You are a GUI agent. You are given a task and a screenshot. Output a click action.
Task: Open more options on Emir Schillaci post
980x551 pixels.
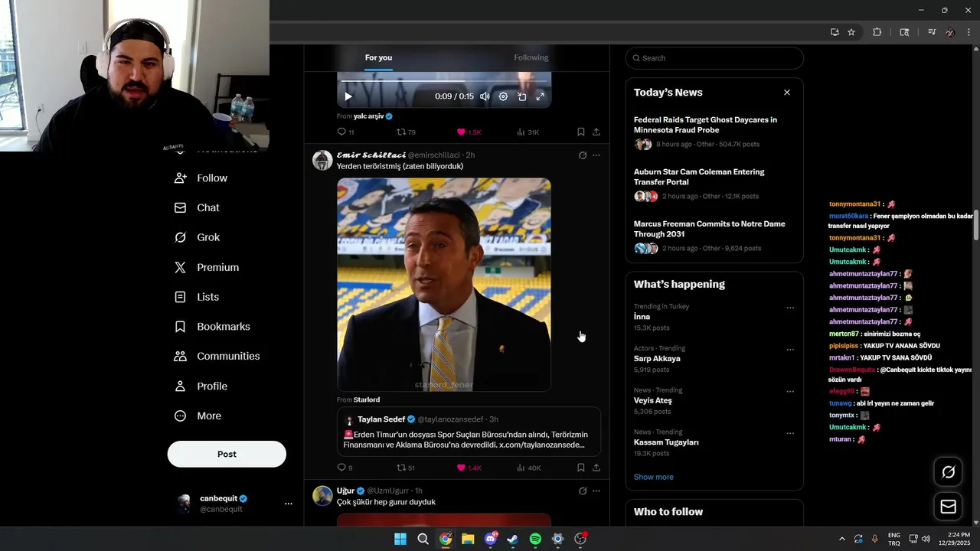tap(596, 155)
